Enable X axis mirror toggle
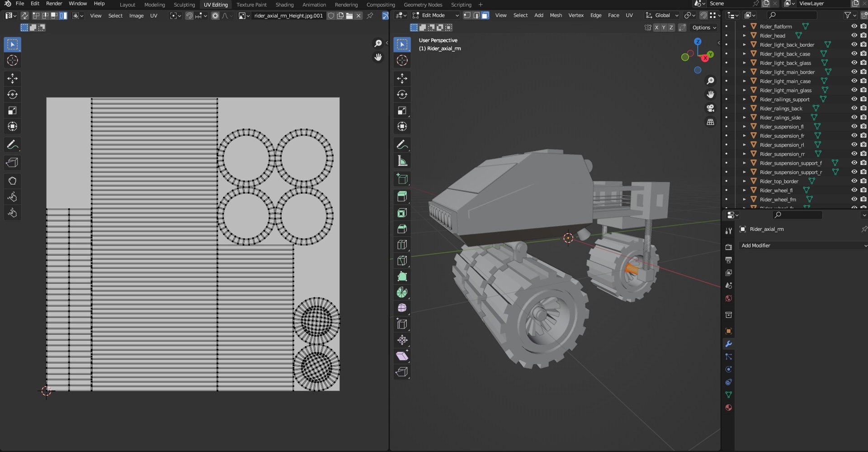The height and width of the screenshot is (452, 868). [x=656, y=28]
